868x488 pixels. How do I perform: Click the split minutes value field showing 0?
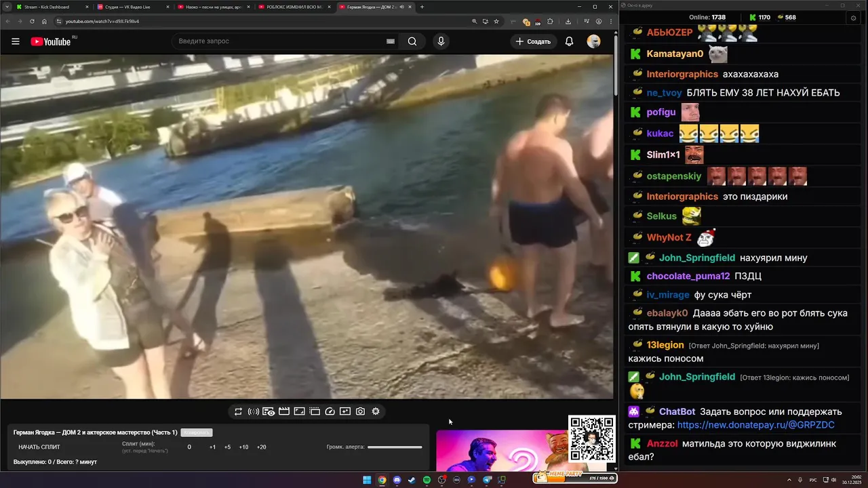(x=189, y=447)
